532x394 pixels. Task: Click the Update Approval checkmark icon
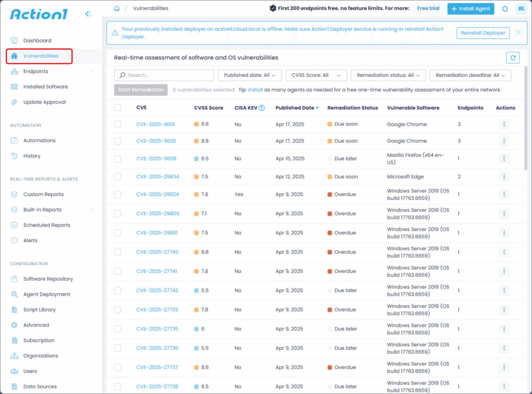click(x=14, y=102)
